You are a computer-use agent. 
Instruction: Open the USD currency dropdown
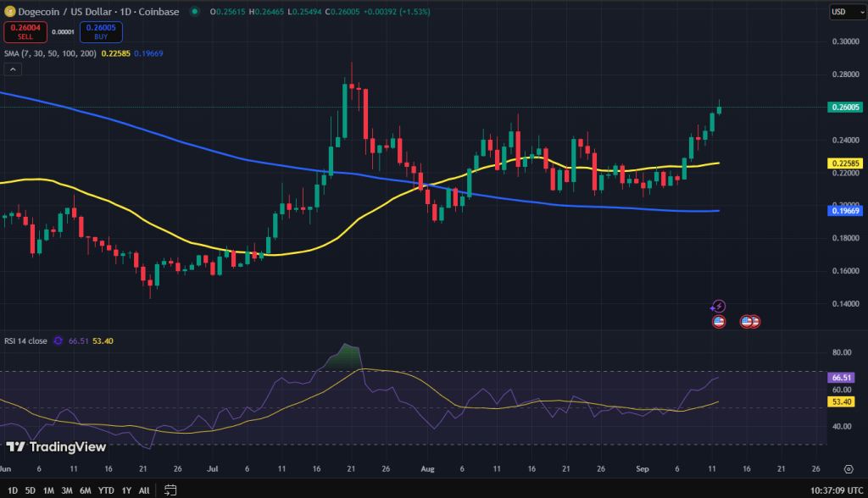coord(848,12)
